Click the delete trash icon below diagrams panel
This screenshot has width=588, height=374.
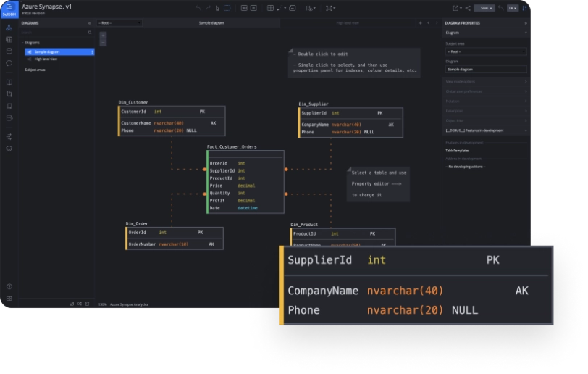pyautogui.click(x=88, y=304)
